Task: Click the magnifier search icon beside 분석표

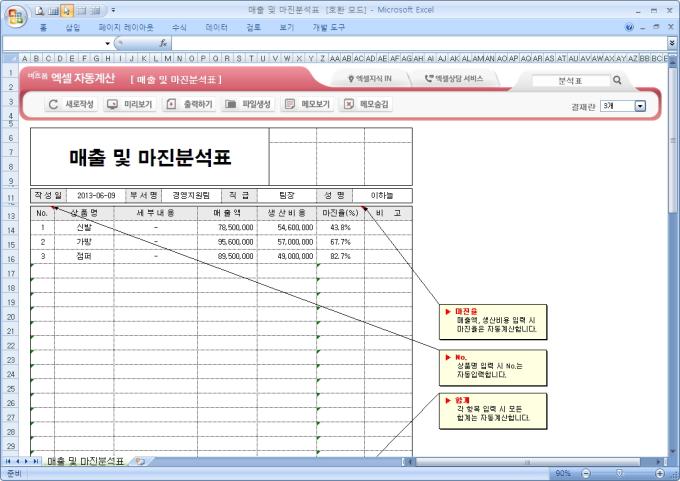Action: coord(617,80)
